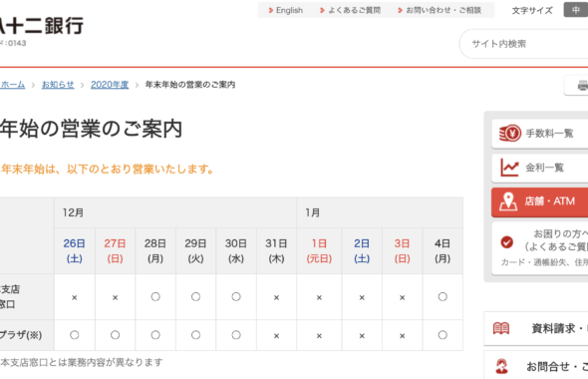Click the 1月 table header
The image size is (588, 379).
click(380, 212)
